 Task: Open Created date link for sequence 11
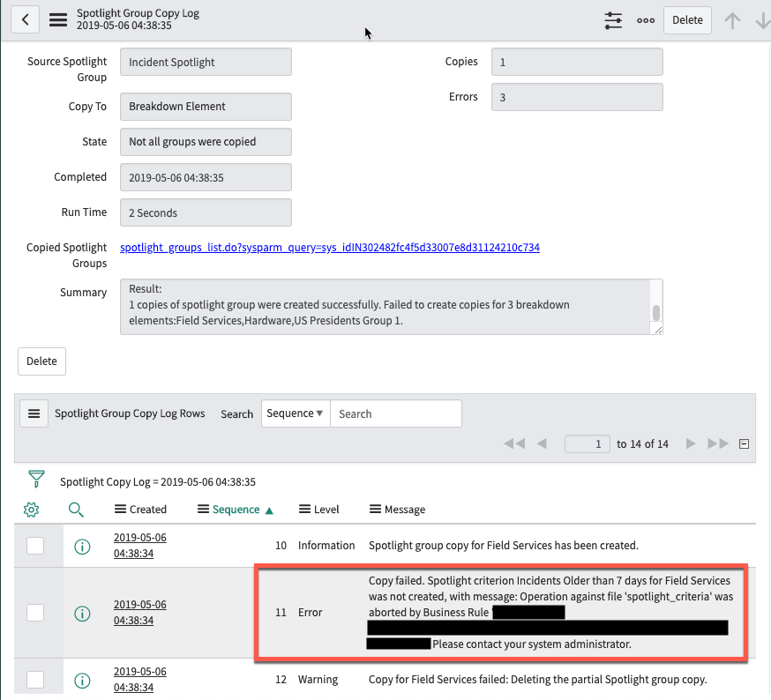click(140, 613)
